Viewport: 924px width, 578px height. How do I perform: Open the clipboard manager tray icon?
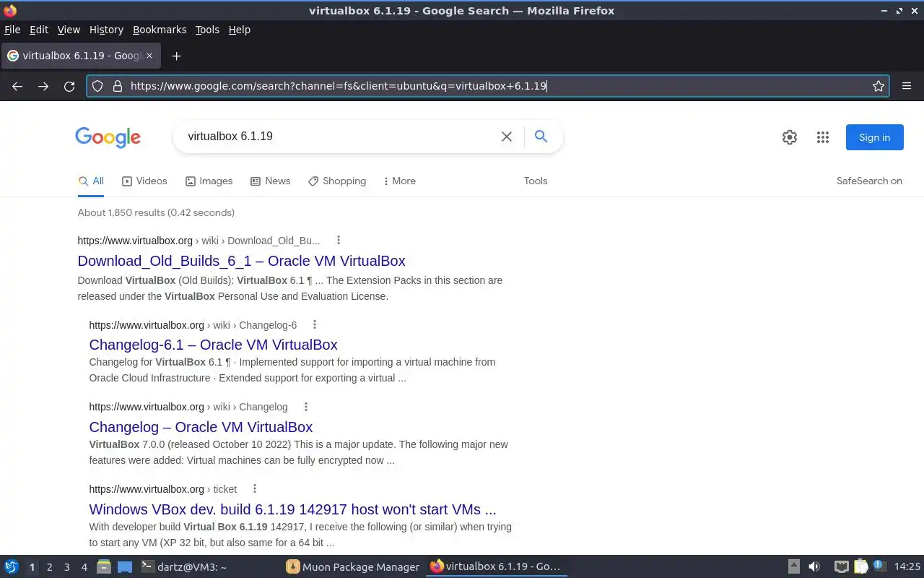click(860, 567)
